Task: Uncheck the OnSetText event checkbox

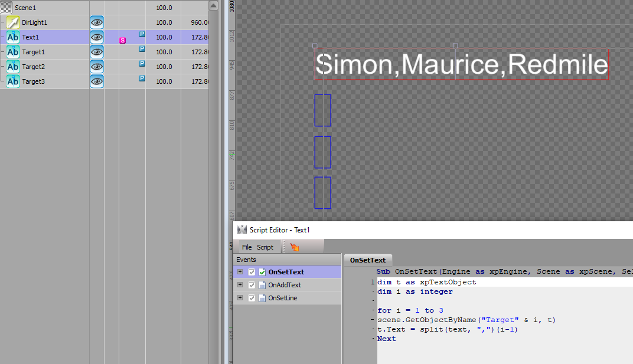Action: (252, 272)
